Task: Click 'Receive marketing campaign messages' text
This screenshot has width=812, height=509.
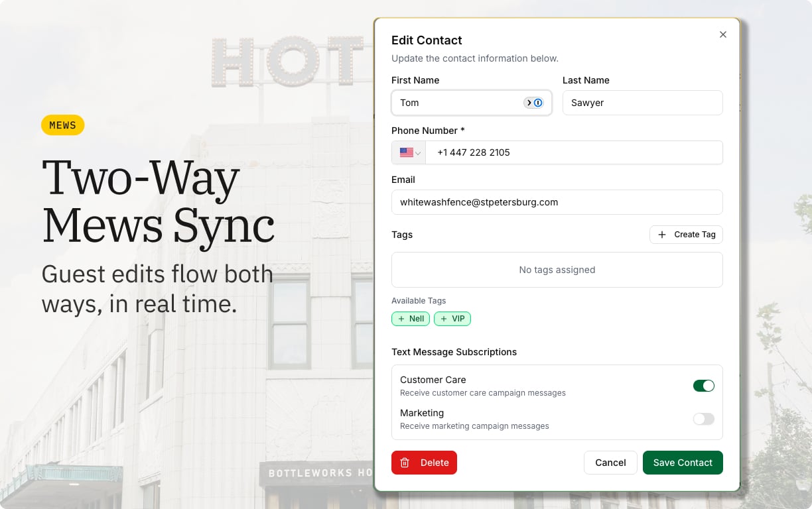Action: tap(474, 426)
